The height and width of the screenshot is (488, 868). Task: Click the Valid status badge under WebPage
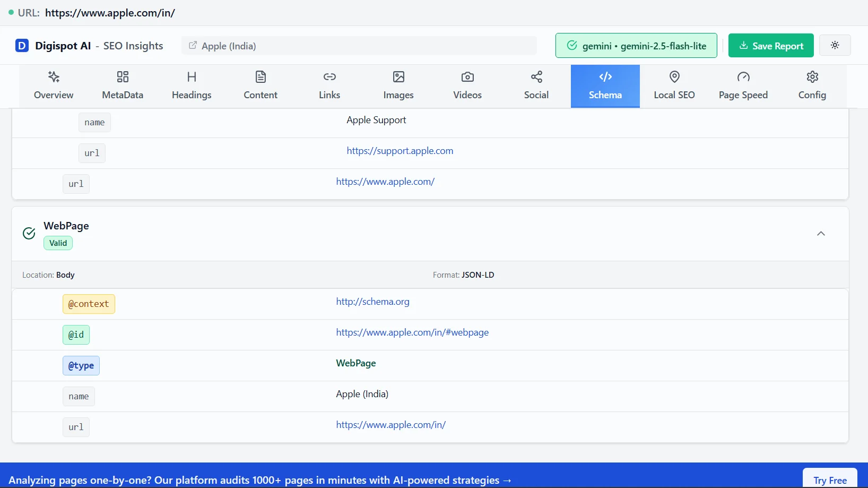57,243
